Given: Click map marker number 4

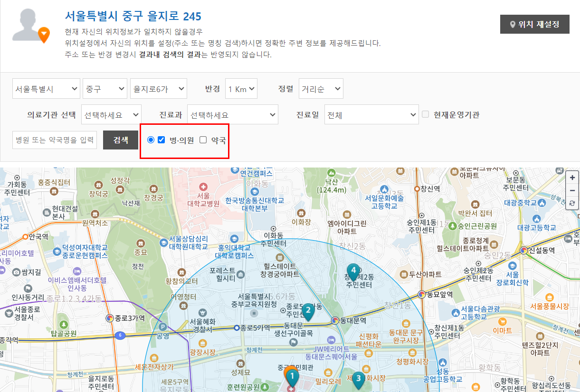Looking at the screenshot, I should pyautogui.click(x=353, y=272).
